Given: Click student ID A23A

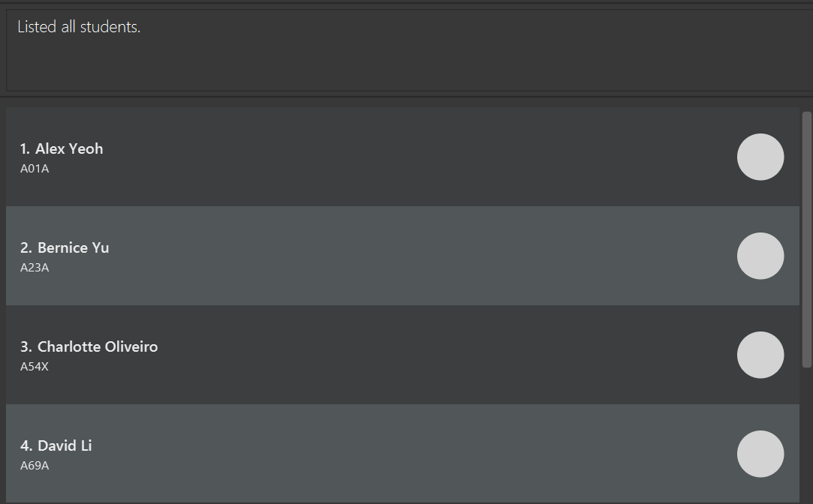Looking at the screenshot, I should point(35,267).
